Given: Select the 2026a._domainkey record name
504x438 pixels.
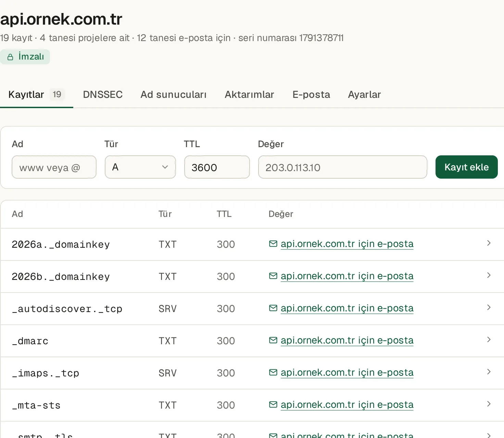Looking at the screenshot, I should point(61,244).
